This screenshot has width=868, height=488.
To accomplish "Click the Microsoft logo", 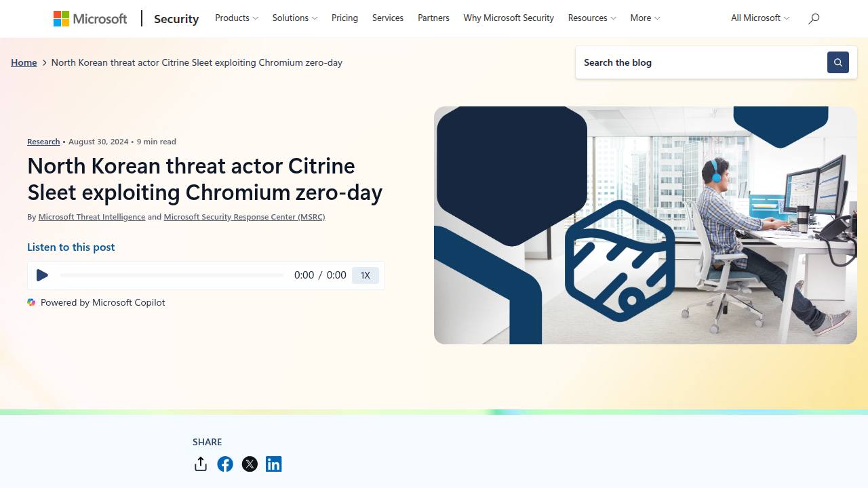I will [90, 18].
